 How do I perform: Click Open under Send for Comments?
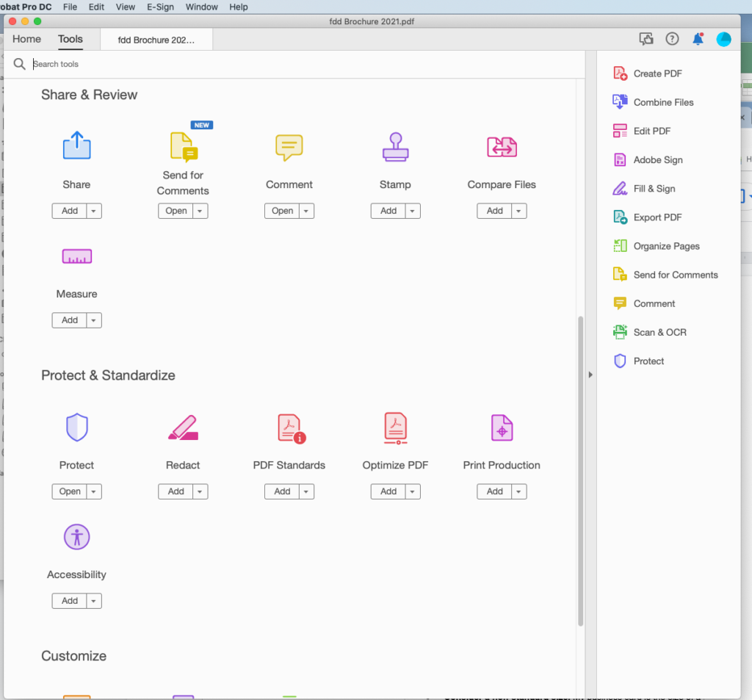(176, 211)
